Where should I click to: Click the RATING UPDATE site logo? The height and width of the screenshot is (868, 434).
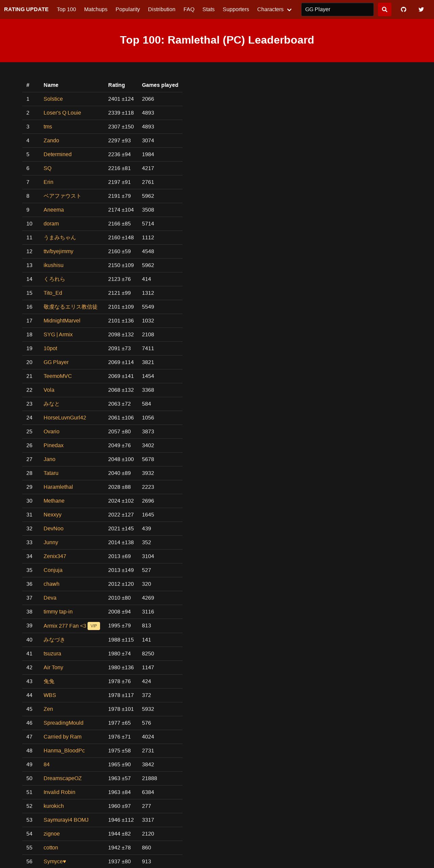coord(26,9)
